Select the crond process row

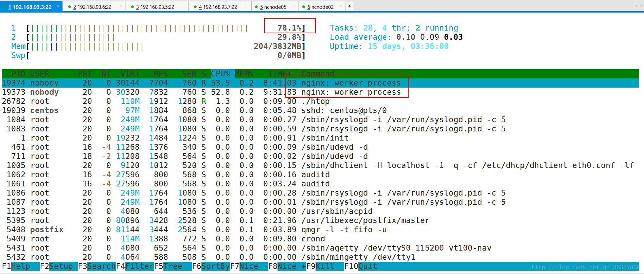coord(320,239)
